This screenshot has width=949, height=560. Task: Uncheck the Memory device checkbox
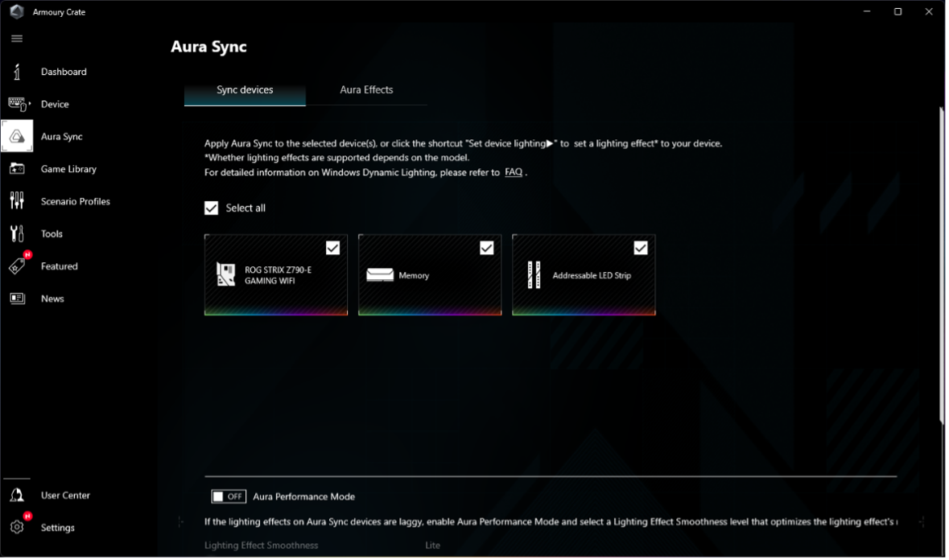486,248
